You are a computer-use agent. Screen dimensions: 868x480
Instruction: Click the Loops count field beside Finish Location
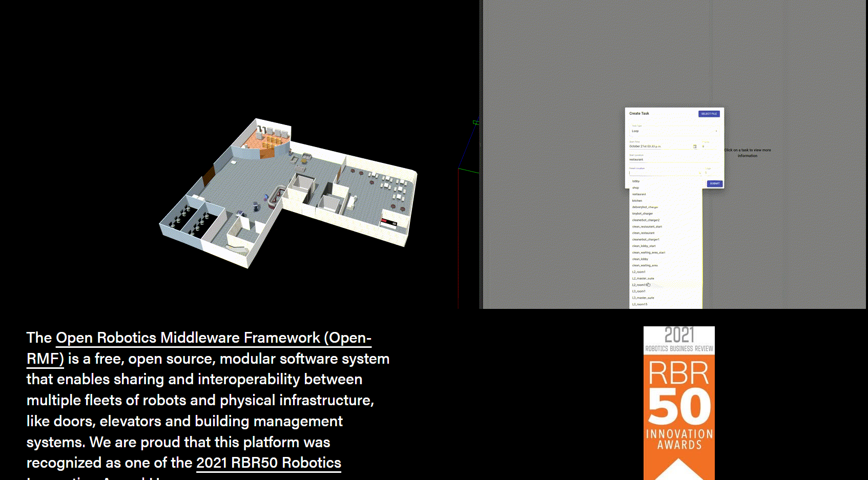pos(712,173)
